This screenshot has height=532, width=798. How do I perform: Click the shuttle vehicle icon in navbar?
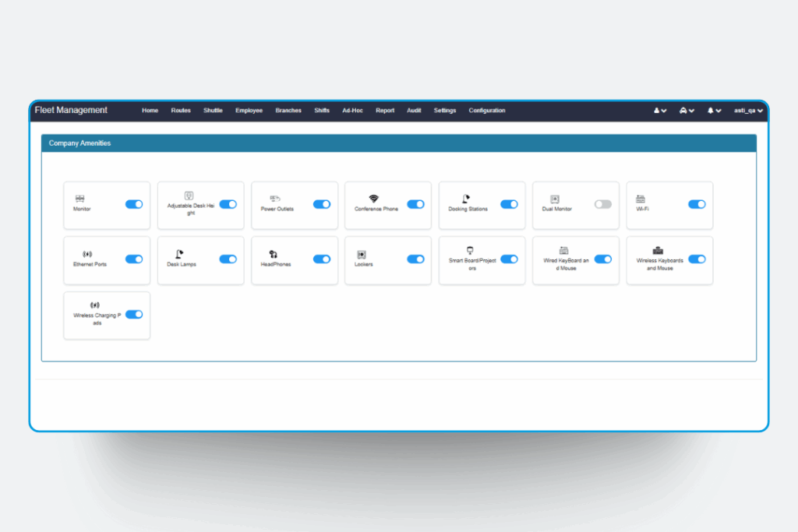click(683, 111)
